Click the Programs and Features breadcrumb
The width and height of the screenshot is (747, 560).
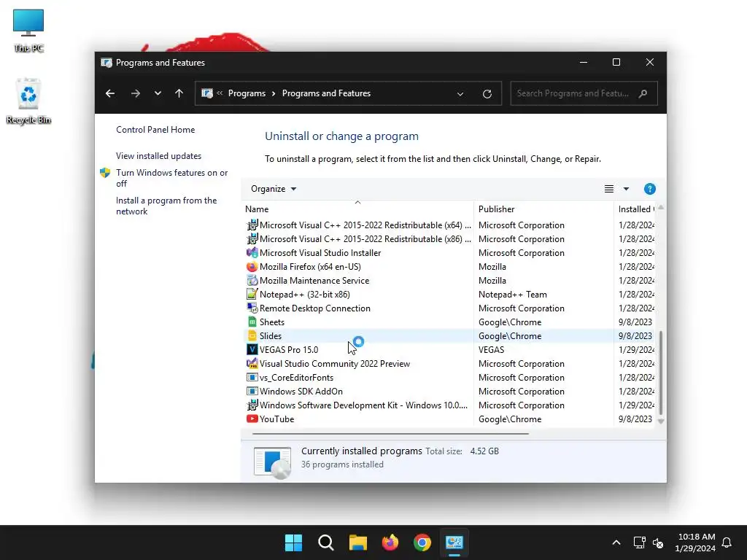click(x=326, y=93)
